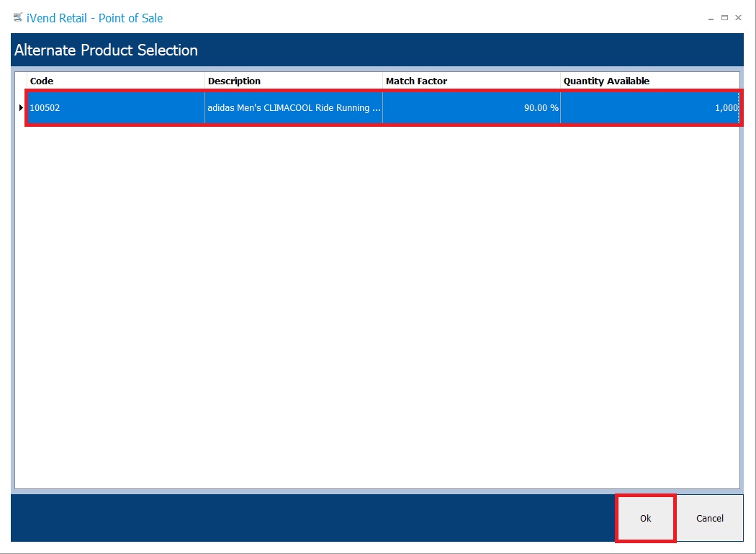Click the iVend Retail app icon in title bar
Screen dimensions: 756x554
18,18
